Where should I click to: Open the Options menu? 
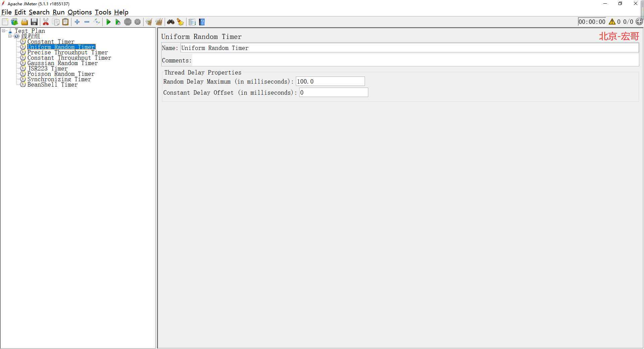[x=79, y=12]
